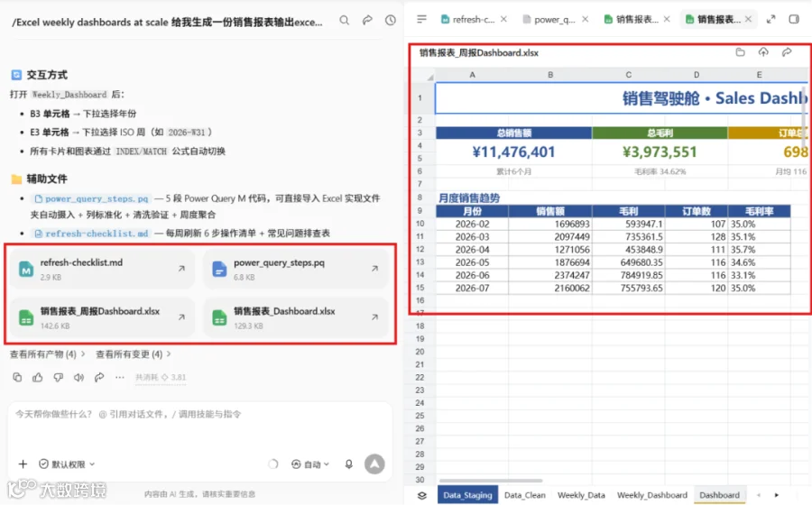Click the share arrow icon in the chat header

pyautogui.click(x=367, y=20)
